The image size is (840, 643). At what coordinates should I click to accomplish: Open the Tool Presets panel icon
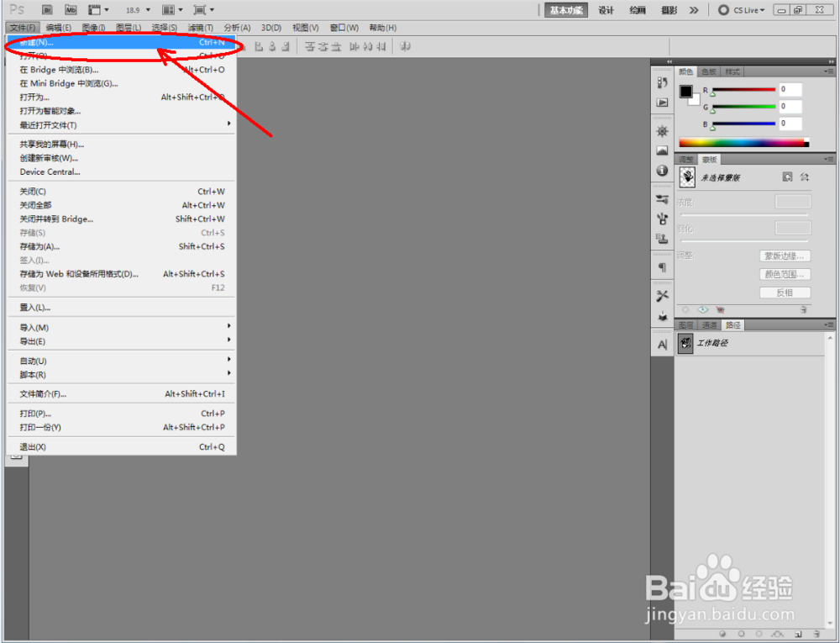tap(662, 297)
